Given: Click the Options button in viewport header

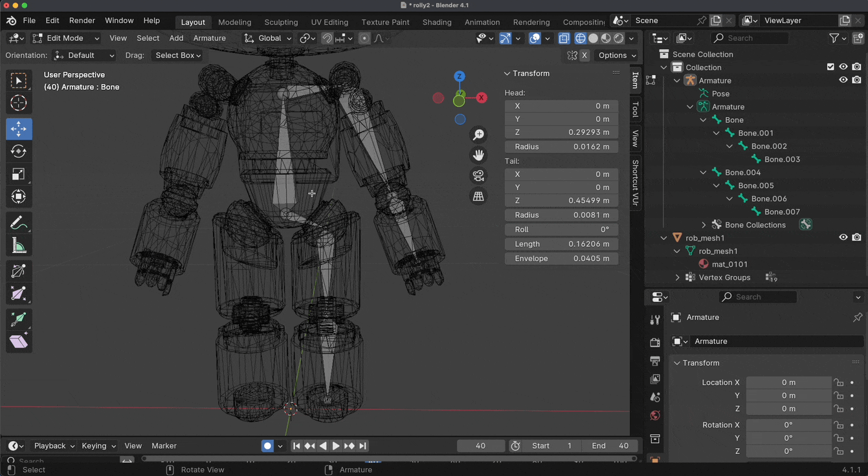Looking at the screenshot, I should coord(617,56).
